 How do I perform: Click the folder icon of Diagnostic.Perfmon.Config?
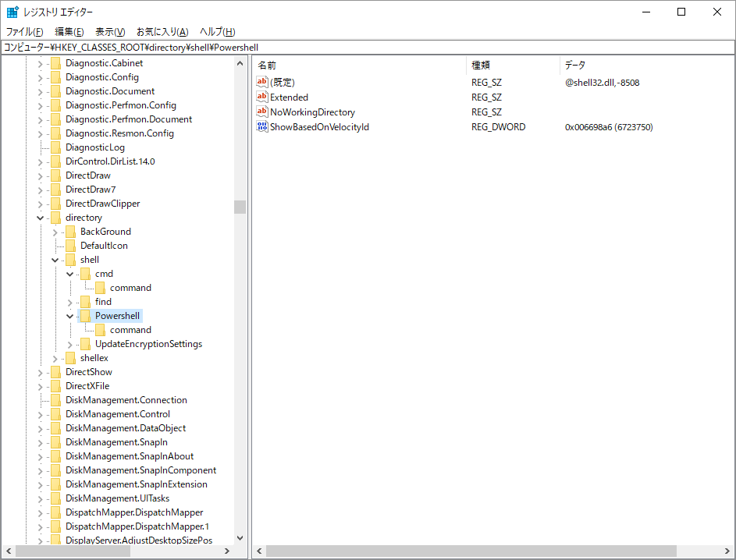tap(56, 105)
